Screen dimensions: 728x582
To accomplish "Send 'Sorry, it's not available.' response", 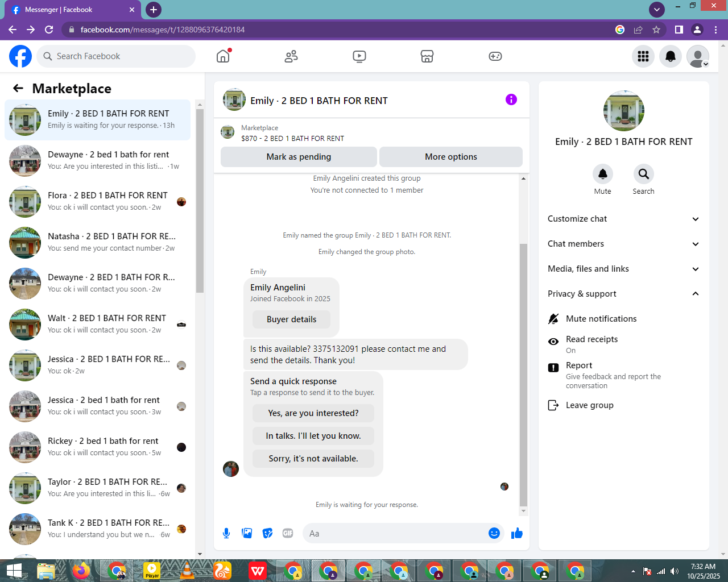I will 313,459.
